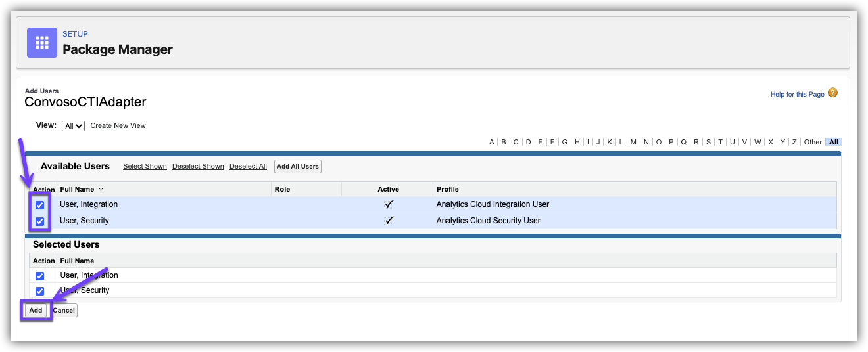Select the Other alphabet filter
Viewport: 868px width, 352px height.
click(813, 142)
